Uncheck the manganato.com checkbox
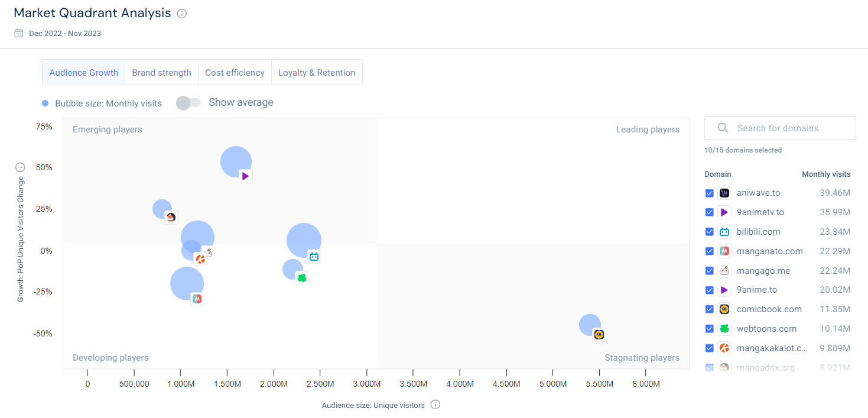 coord(710,251)
